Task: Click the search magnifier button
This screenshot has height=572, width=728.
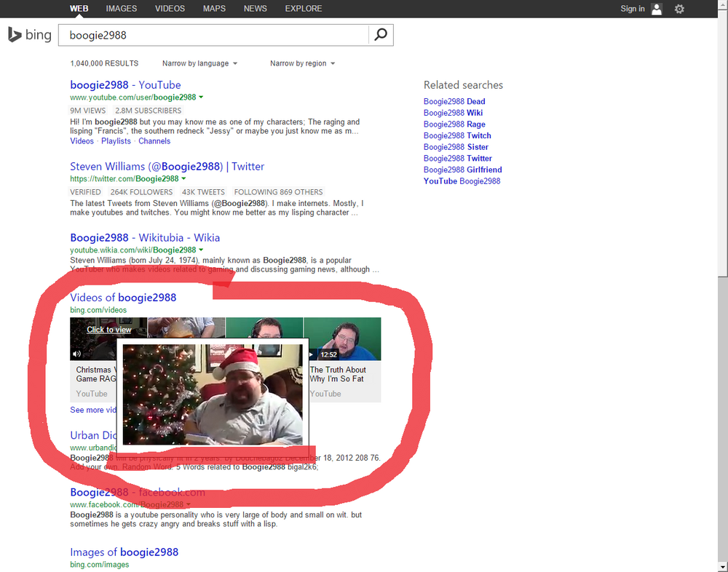Action: coord(381,35)
